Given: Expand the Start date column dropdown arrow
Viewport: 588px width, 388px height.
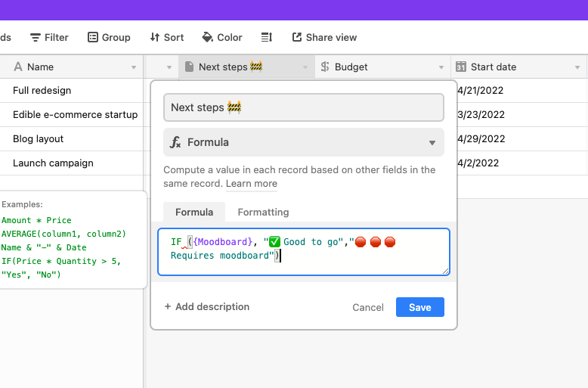Looking at the screenshot, I should (x=577, y=67).
